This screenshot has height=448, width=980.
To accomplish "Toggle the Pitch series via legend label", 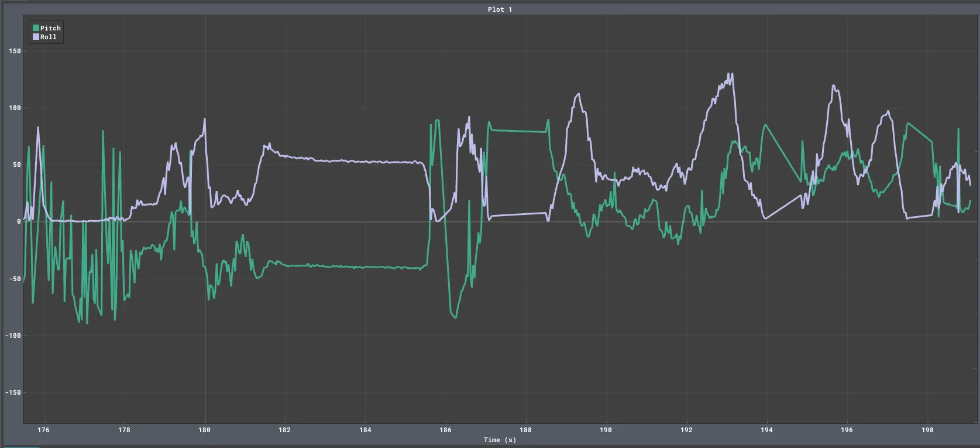I will (x=50, y=28).
